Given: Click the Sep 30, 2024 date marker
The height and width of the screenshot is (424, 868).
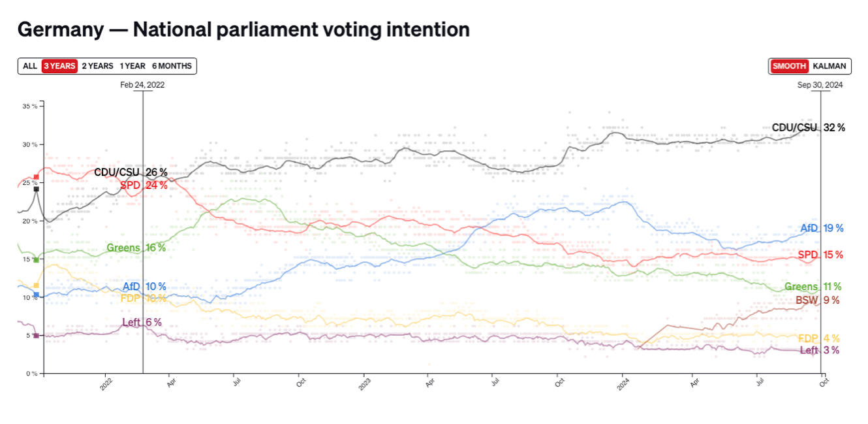Looking at the screenshot, I should [820, 85].
